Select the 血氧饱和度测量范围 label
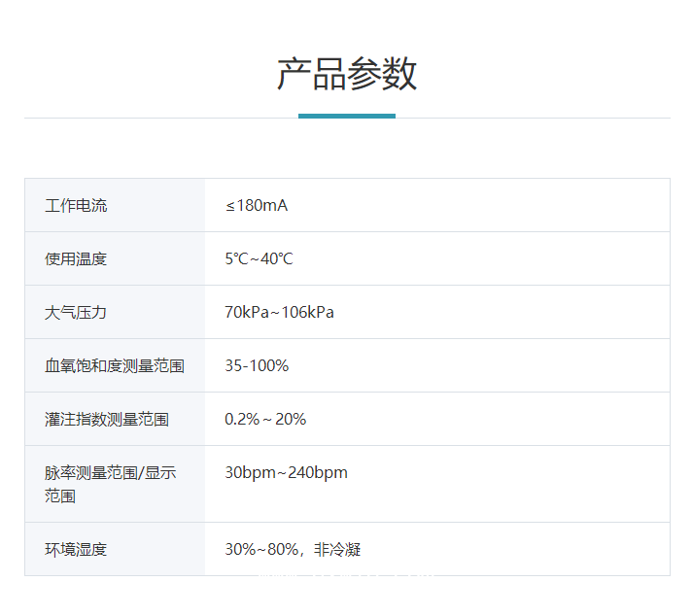Image resolution: width=692 pixels, height=616 pixels. pos(115,366)
